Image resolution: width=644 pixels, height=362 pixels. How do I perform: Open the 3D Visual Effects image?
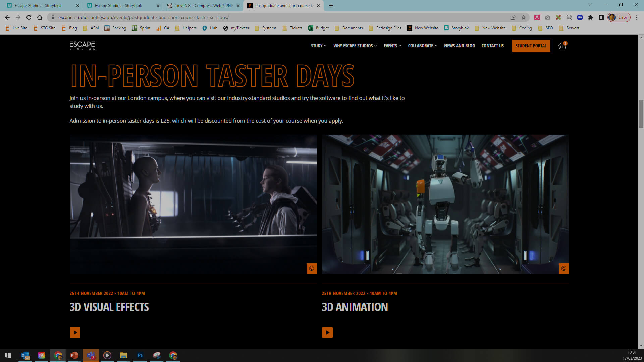click(x=193, y=204)
